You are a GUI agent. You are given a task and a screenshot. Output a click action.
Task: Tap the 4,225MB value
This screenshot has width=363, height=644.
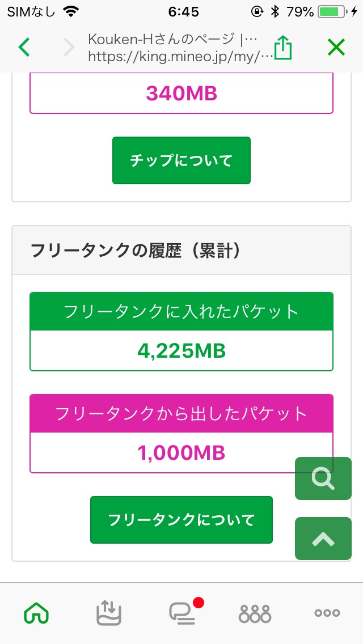tap(181, 351)
